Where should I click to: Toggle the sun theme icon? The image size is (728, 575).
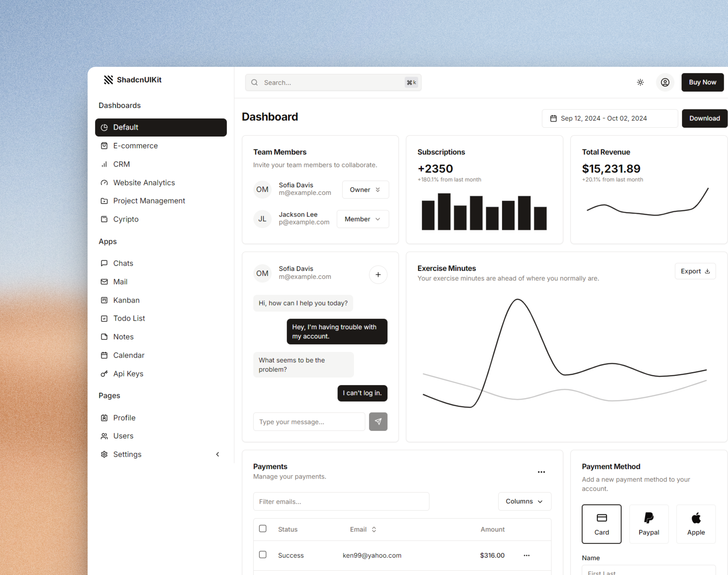[x=640, y=82]
